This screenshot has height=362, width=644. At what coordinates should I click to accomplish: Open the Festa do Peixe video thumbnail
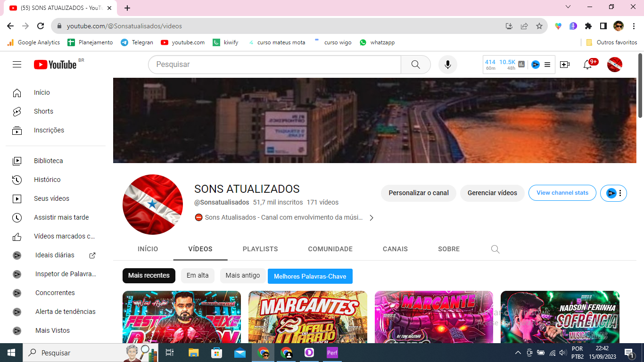pos(182,317)
